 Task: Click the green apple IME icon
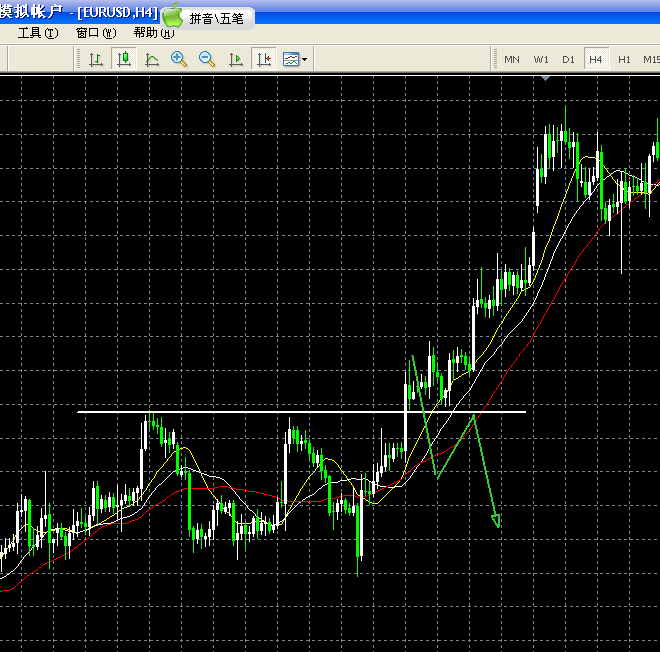point(172,15)
